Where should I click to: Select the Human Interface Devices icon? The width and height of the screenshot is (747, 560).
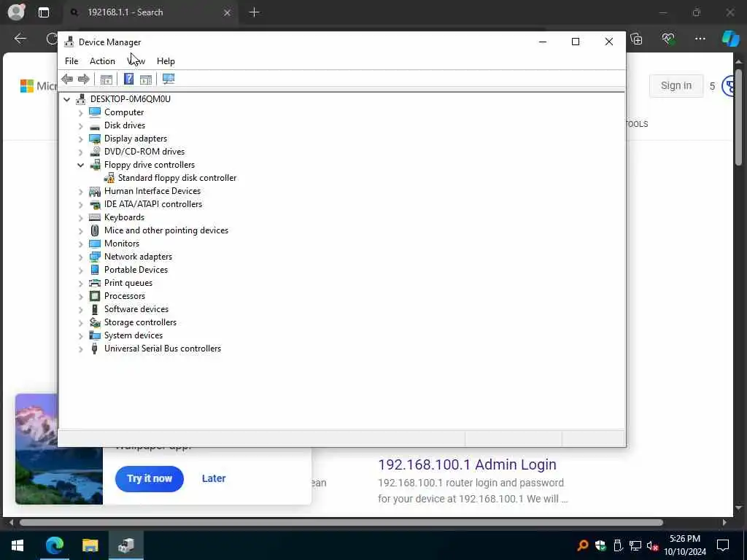coord(95,191)
